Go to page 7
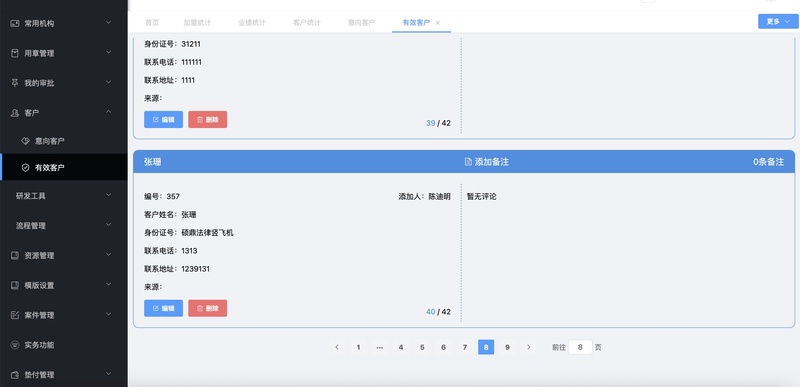 [465, 347]
